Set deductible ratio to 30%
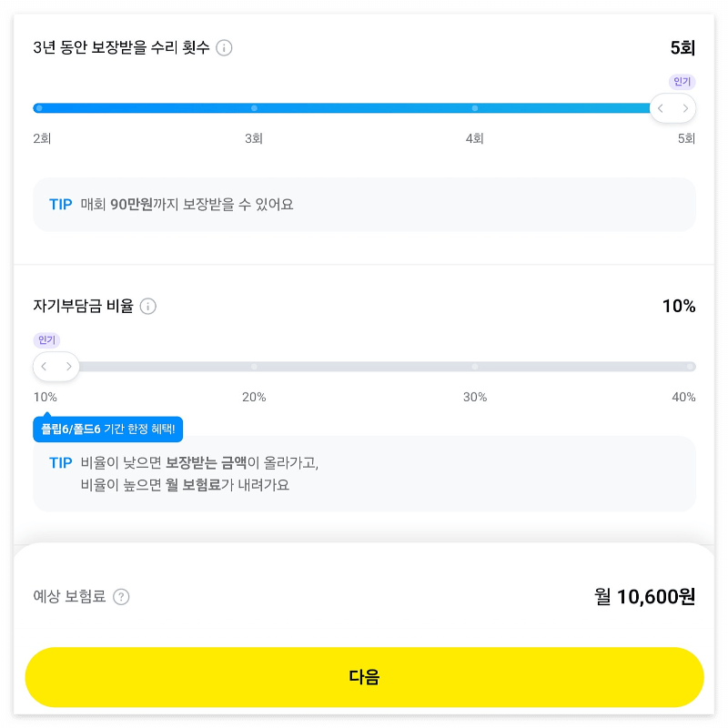Viewport: 728px width, 728px height. click(475, 366)
